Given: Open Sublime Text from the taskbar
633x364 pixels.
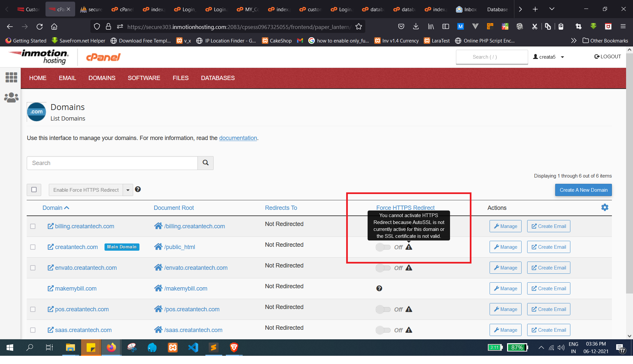Looking at the screenshot, I should (x=214, y=348).
